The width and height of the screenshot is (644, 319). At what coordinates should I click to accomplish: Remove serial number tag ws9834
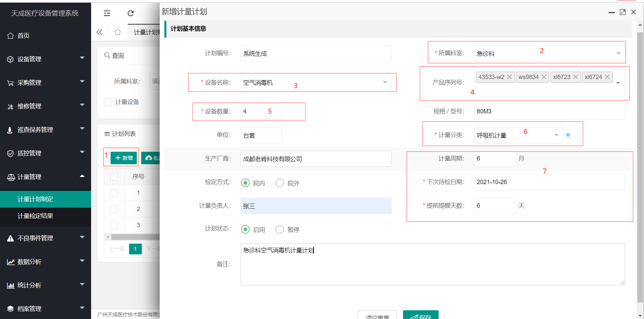(x=544, y=77)
